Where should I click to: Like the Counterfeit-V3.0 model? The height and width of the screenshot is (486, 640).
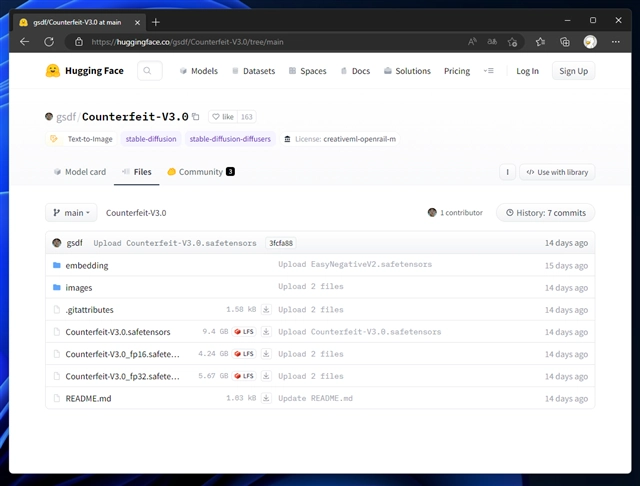(223, 117)
